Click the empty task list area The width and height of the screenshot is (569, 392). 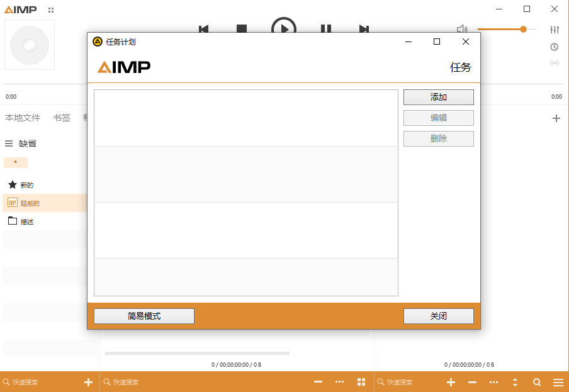246,193
